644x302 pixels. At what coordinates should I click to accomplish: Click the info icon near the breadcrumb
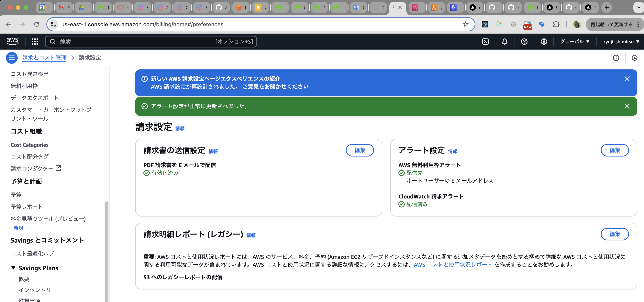[x=616, y=58]
